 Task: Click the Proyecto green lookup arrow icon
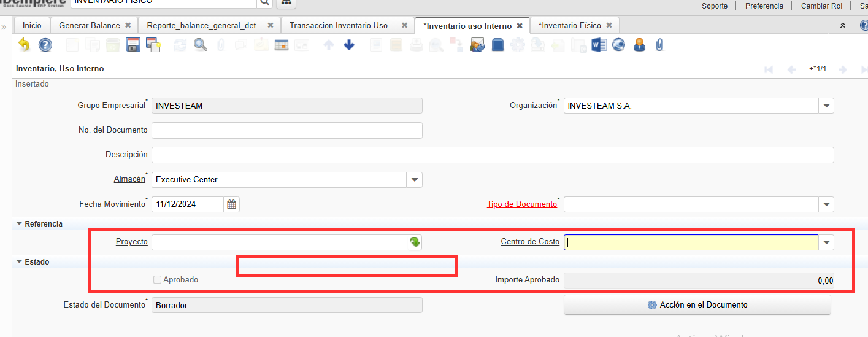tap(415, 242)
